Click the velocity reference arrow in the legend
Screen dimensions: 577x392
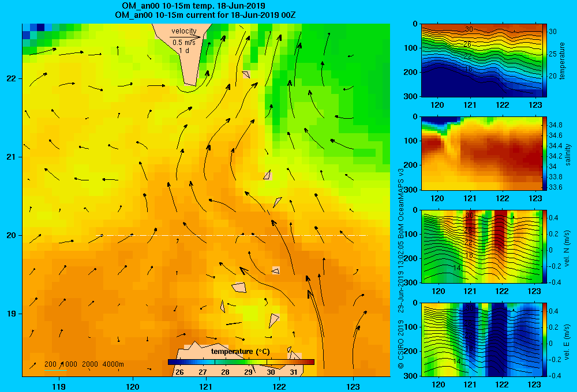[x=185, y=37]
